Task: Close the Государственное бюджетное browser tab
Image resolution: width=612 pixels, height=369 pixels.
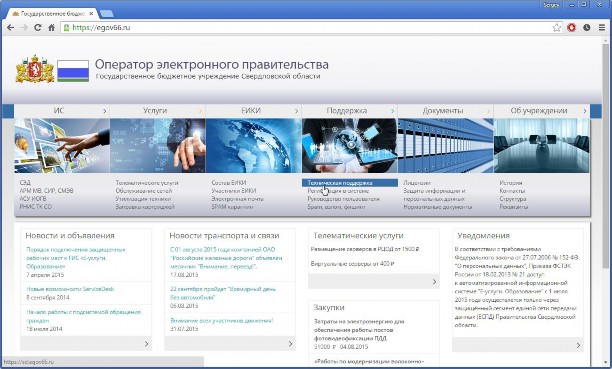Action: [x=91, y=13]
